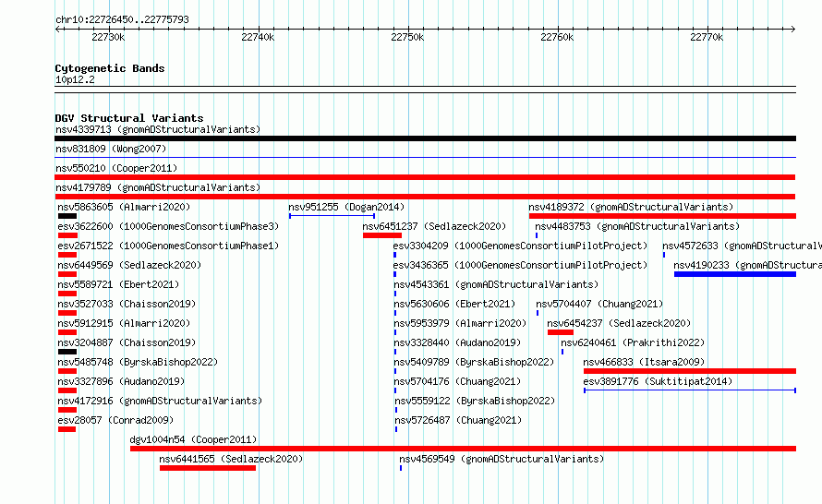Click nsv5485748 (ByrskaBishop2022) label
This screenshot has width=822, height=504.
[x=138, y=362]
